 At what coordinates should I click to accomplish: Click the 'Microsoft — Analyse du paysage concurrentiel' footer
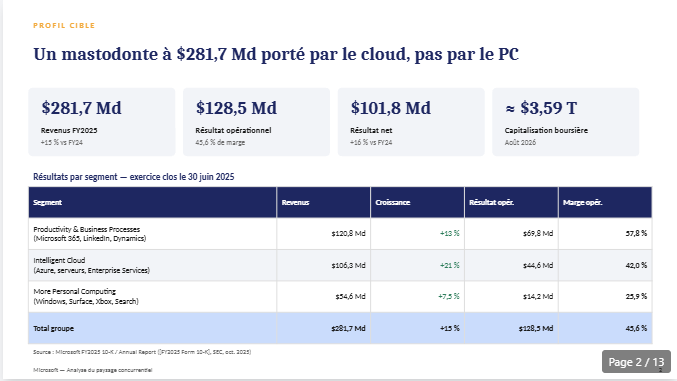point(93,370)
